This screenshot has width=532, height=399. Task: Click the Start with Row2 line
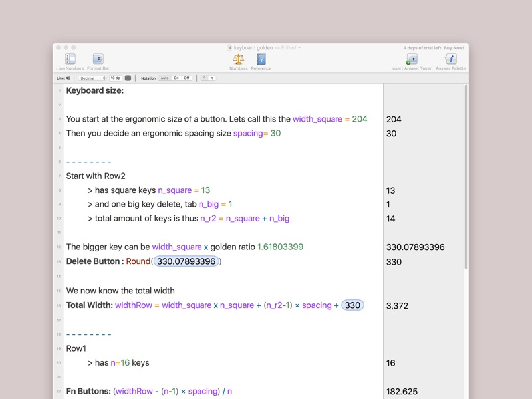click(96, 176)
